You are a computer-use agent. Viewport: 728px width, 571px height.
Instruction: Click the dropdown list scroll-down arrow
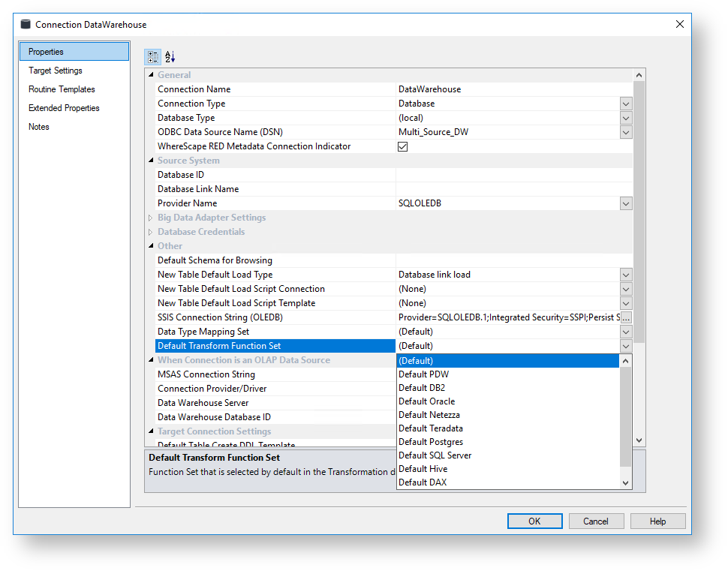(x=626, y=482)
